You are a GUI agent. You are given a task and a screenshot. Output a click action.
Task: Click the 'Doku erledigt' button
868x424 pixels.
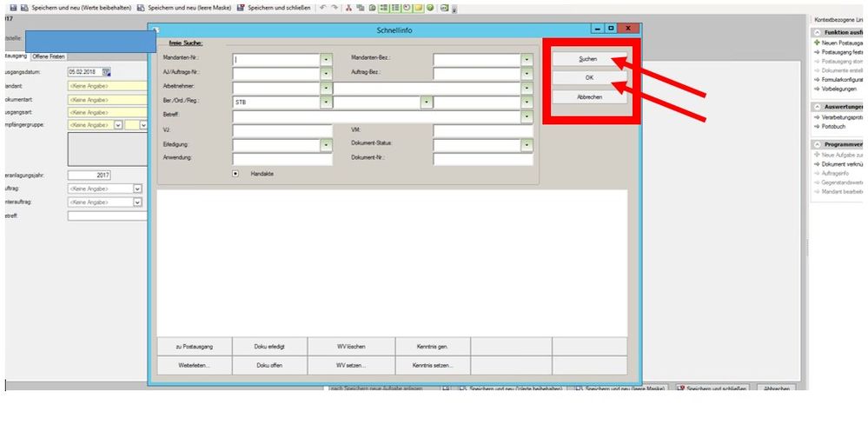pos(269,346)
